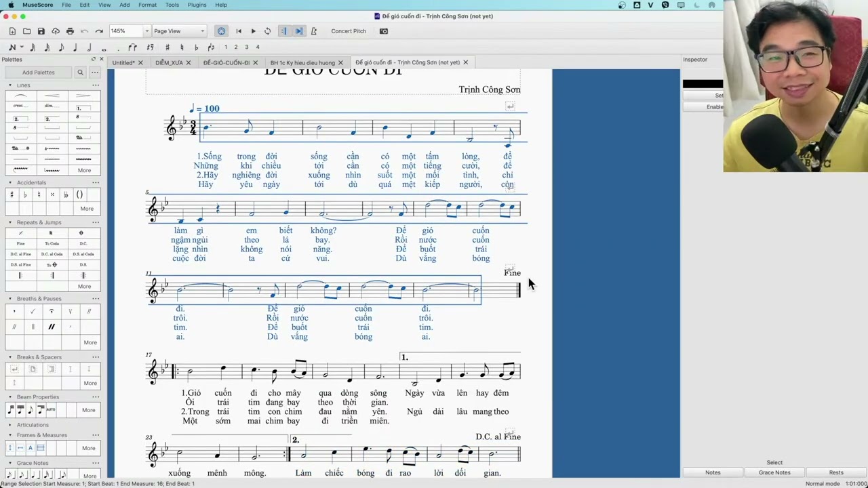Open the black color swatch in Inspector
Image resolution: width=868 pixels, height=488 pixels.
coord(703,83)
